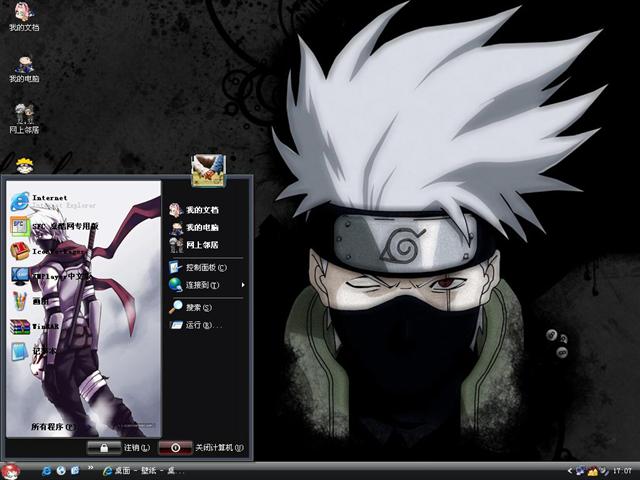The image size is (640, 480).
Task: Open 画图 paint program in the start menu
Action: click(30, 301)
